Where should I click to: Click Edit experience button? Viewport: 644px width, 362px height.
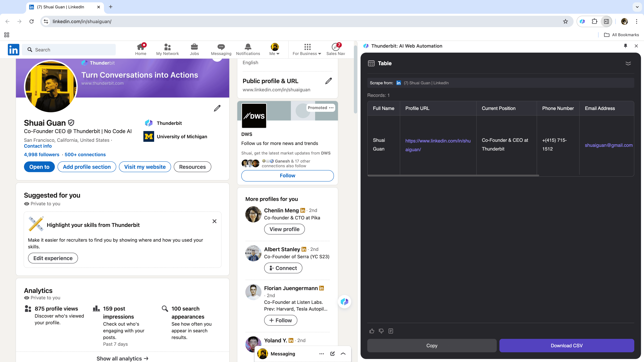click(53, 258)
